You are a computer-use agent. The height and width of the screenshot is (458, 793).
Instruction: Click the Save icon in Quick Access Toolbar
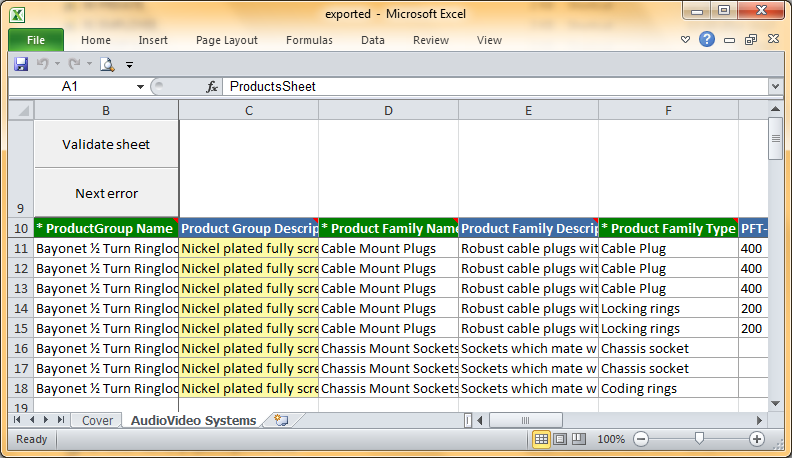coord(21,64)
